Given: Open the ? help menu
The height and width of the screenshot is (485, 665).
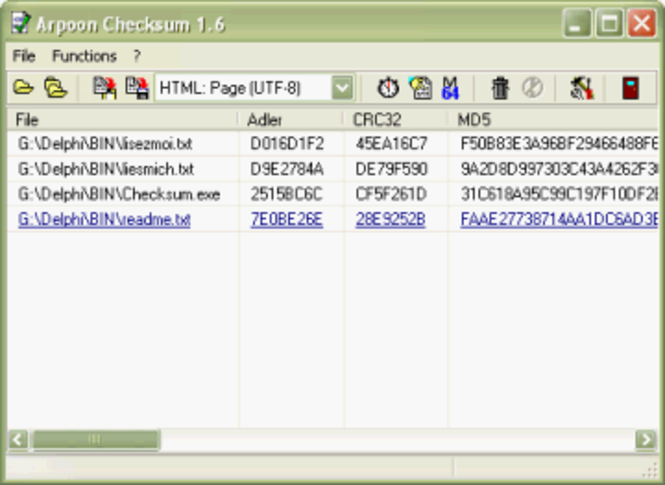Looking at the screenshot, I should 137,56.
